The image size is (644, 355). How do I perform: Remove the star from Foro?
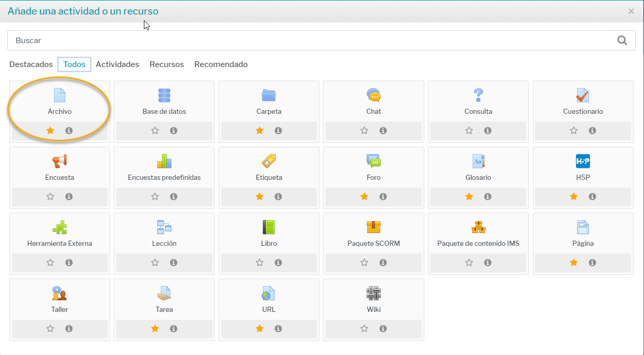pyautogui.click(x=364, y=196)
